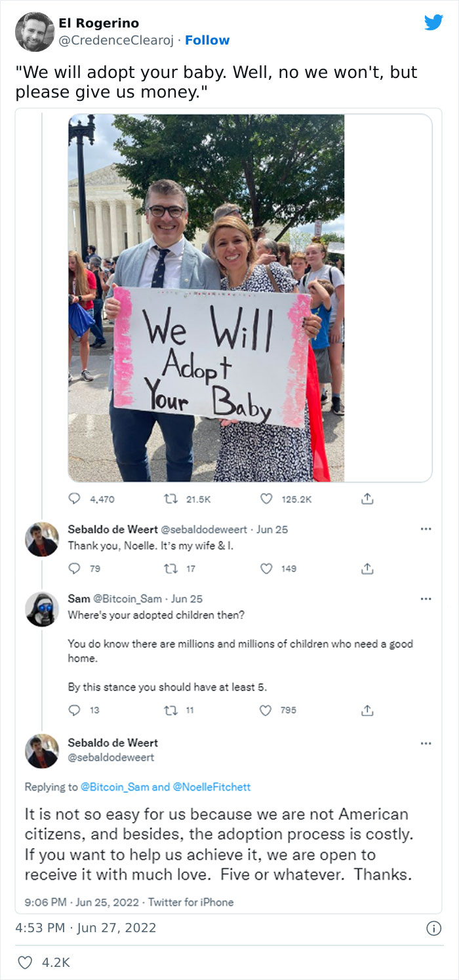Share Sam's tweet via the share icon
This screenshot has height=980, width=459.
coord(368,710)
